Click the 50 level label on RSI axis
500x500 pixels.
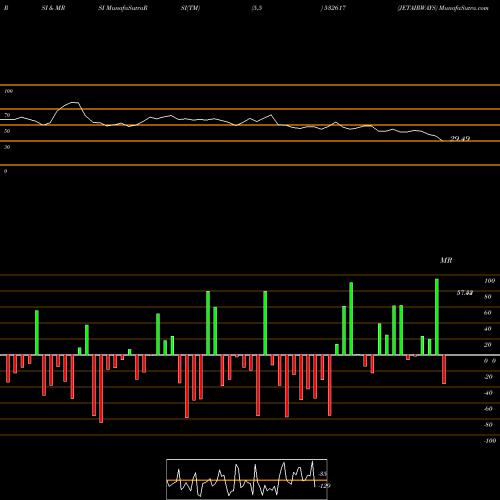[x=7, y=131]
